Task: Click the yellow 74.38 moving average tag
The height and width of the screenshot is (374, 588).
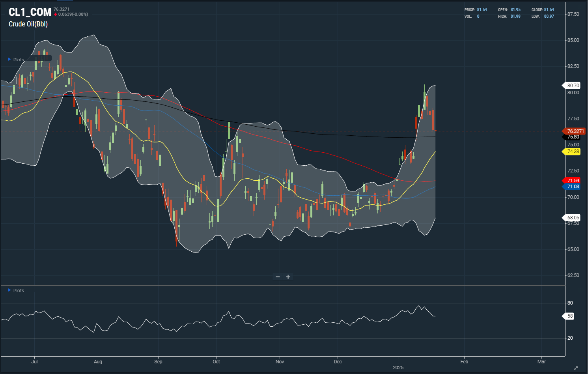Action: [572, 151]
